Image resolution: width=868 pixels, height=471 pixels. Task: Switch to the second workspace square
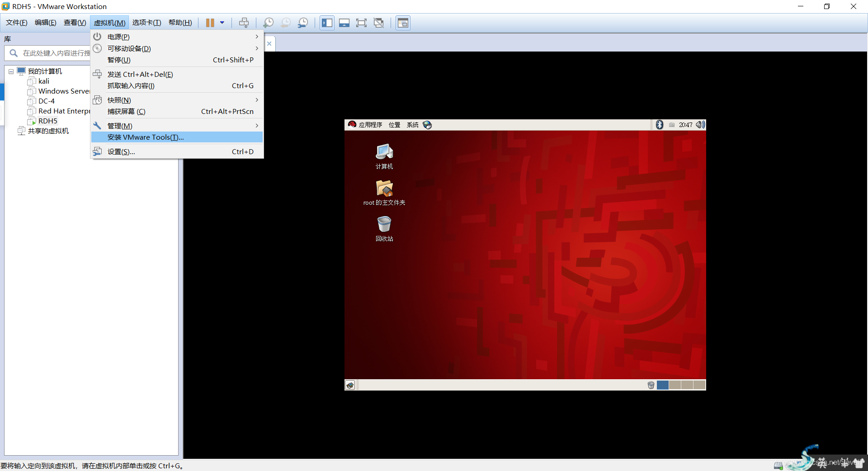(x=675, y=385)
